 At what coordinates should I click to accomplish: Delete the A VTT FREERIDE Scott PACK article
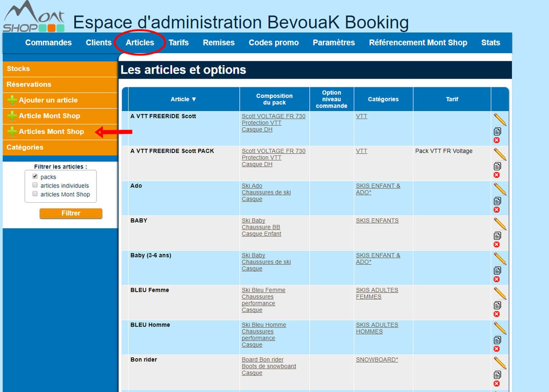coord(496,175)
